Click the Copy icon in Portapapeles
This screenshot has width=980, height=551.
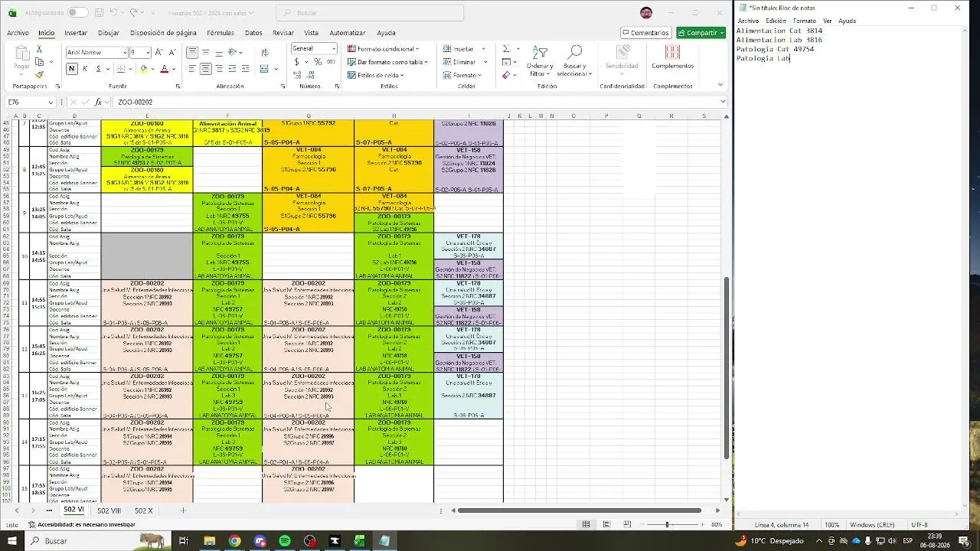tap(40, 62)
